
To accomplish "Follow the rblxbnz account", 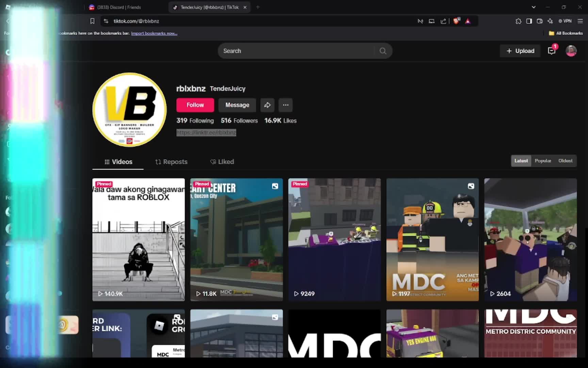I will tap(195, 105).
